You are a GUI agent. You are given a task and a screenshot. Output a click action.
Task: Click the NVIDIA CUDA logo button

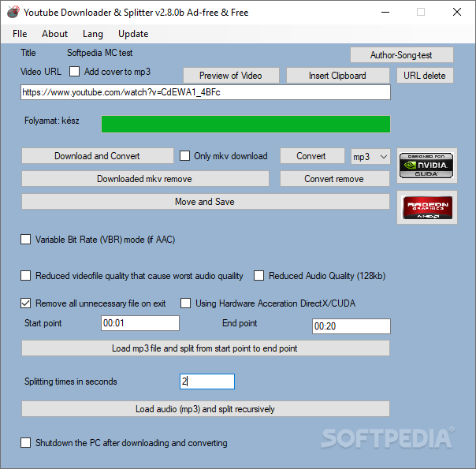click(426, 166)
